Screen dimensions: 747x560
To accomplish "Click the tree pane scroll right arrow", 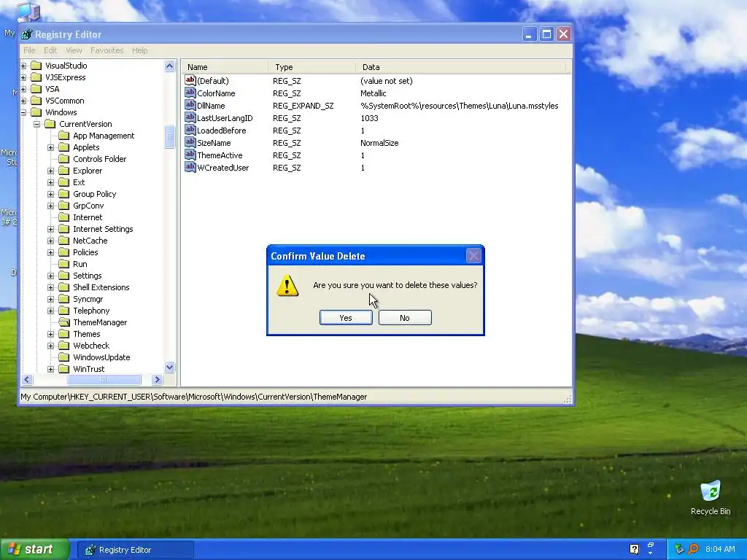I will point(158,379).
